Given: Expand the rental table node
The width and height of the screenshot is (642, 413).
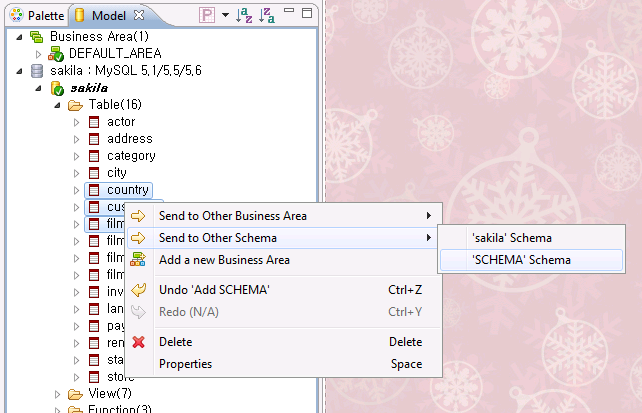Looking at the screenshot, I should click(76, 343).
